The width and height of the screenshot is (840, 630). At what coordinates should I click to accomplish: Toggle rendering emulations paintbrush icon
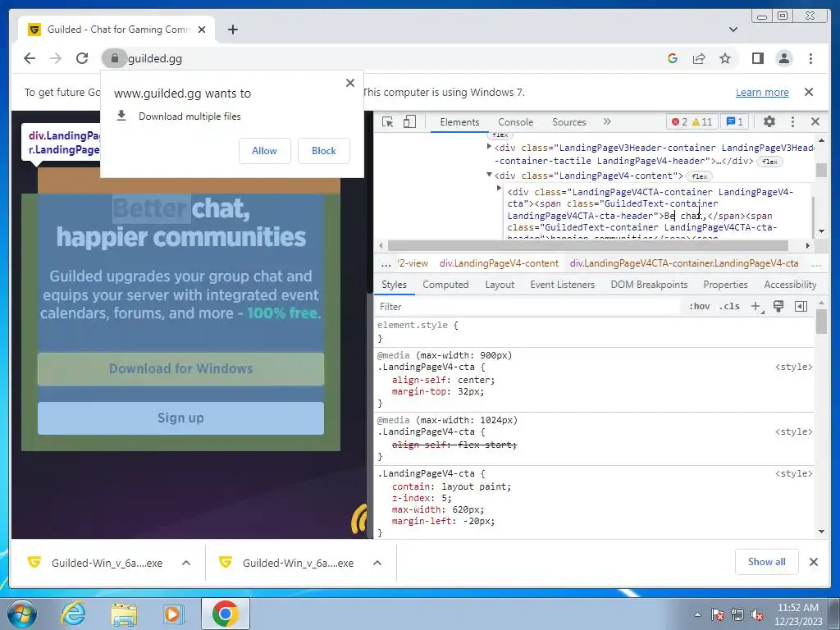[x=778, y=307]
